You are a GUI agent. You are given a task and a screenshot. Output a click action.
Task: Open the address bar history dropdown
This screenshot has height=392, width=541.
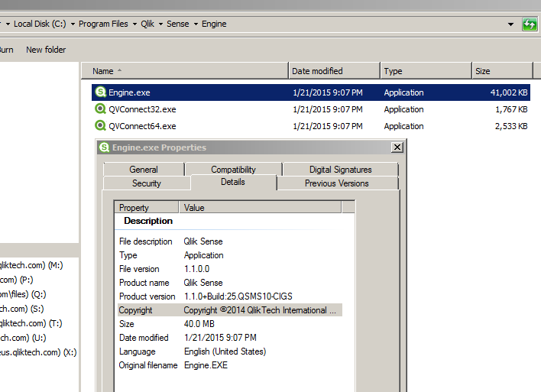[x=510, y=24]
